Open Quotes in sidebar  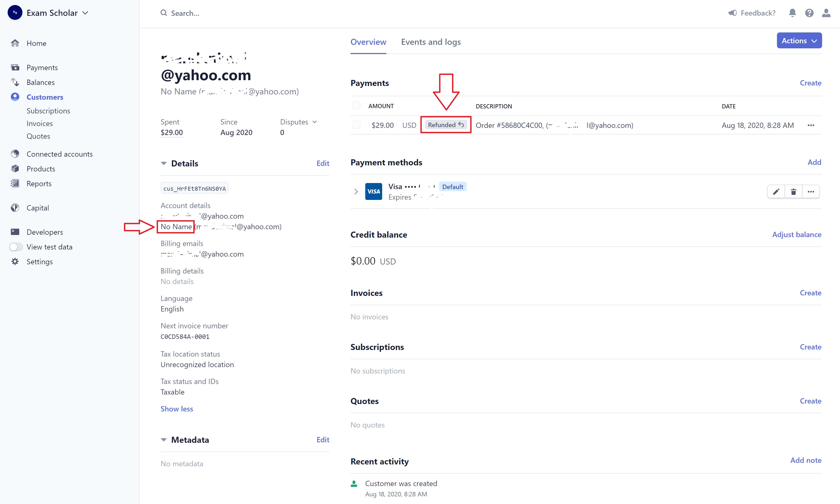click(38, 136)
